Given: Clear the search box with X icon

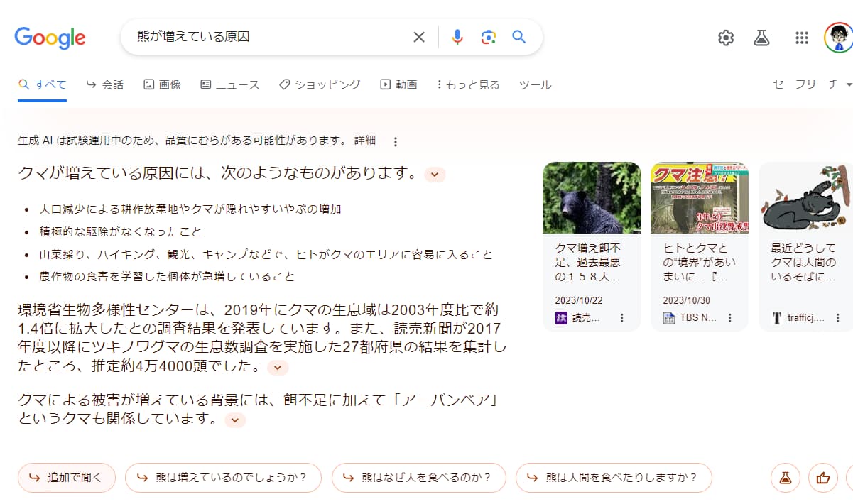Looking at the screenshot, I should click(x=419, y=37).
